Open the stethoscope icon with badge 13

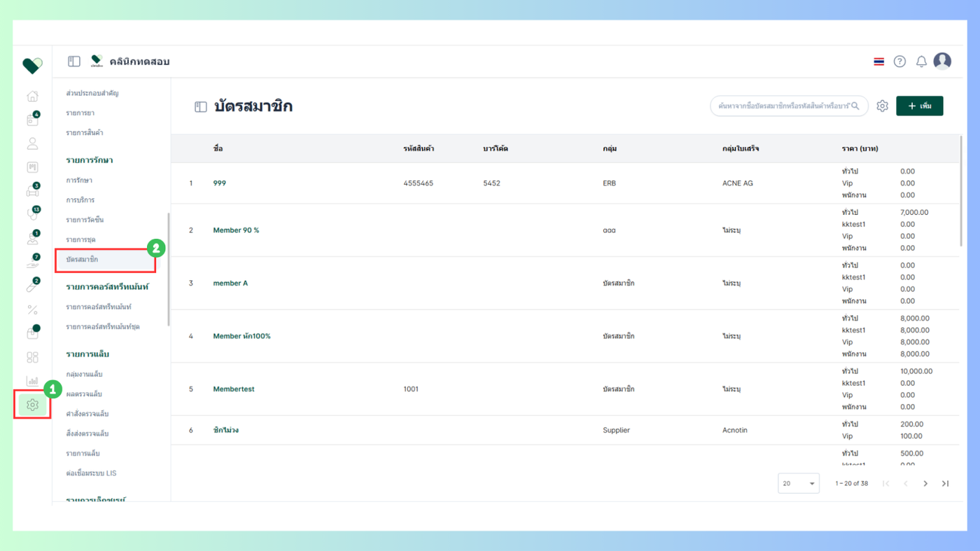pos(32,214)
